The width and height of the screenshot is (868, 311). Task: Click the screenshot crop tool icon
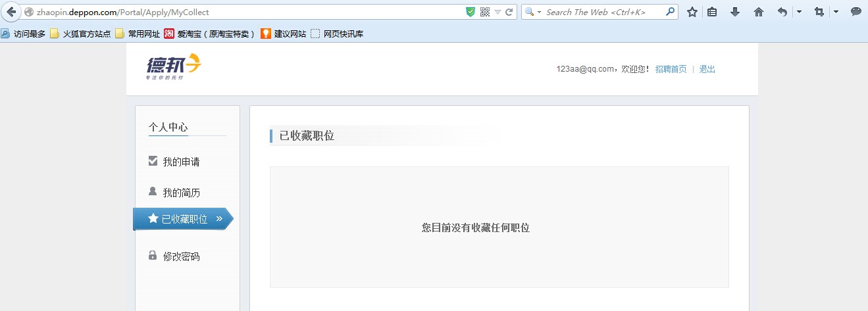coord(819,12)
